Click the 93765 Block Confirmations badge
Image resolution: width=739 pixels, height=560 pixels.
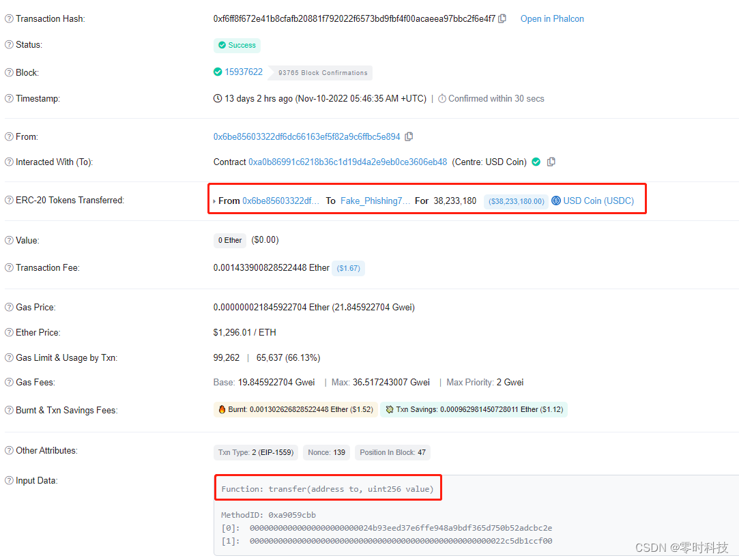pyautogui.click(x=322, y=73)
